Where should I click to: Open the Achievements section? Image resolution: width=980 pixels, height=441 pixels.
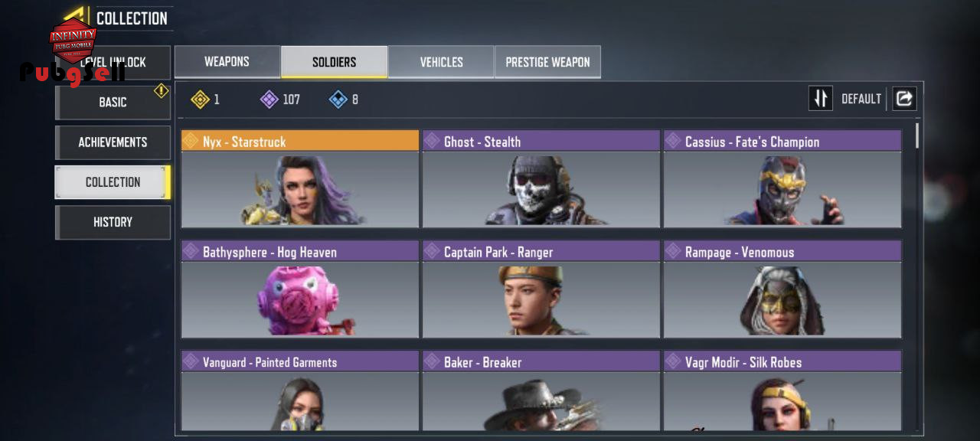pyautogui.click(x=113, y=142)
